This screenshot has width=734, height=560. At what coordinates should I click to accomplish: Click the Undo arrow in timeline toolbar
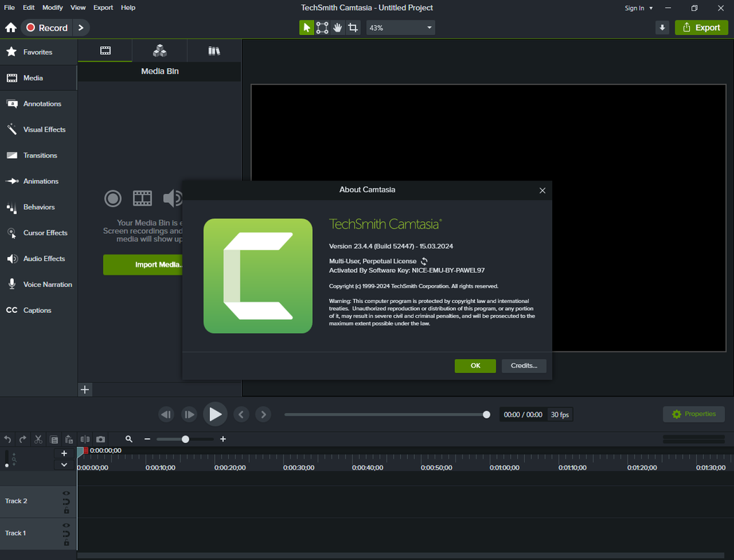(x=8, y=439)
